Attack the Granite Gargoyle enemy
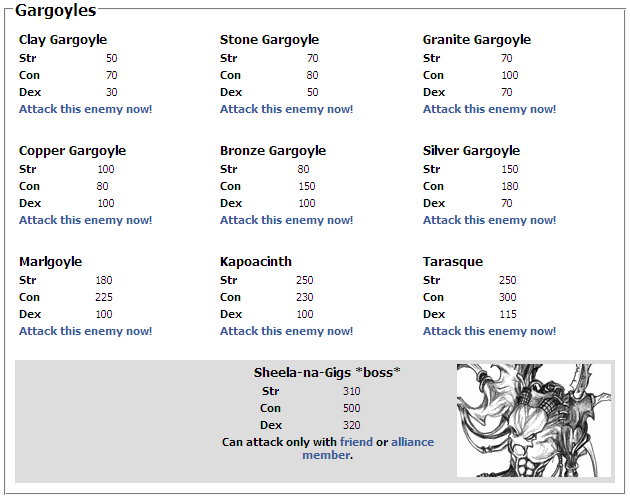 [x=489, y=109]
